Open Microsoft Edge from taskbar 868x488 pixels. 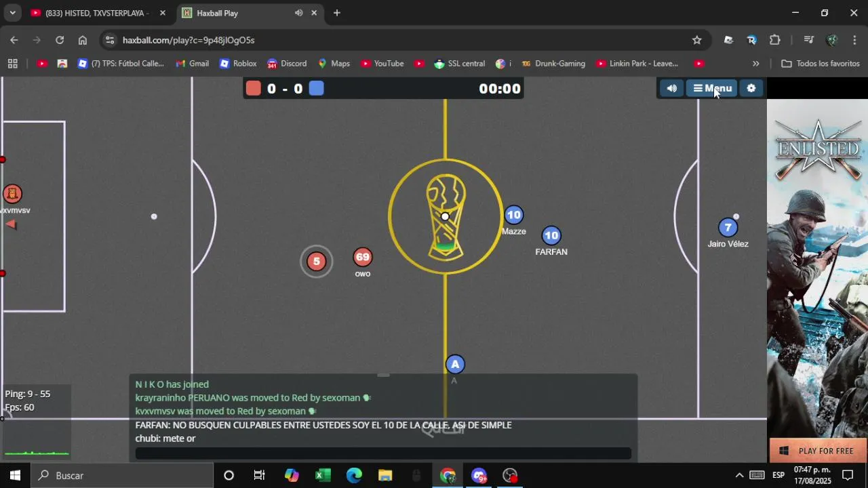pyautogui.click(x=354, y=475)
